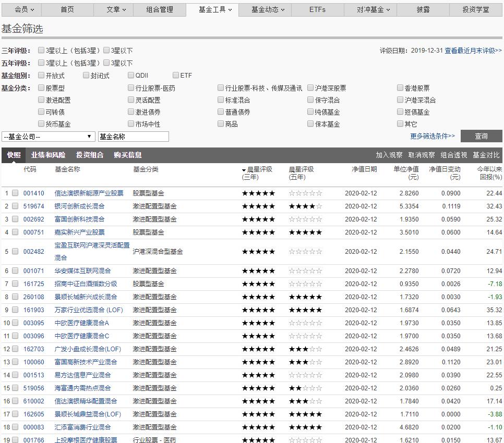Click five-year star rating of fund 162703
Image resolution: width=504 pixels, height=443 pixels.
pos(305,349)
